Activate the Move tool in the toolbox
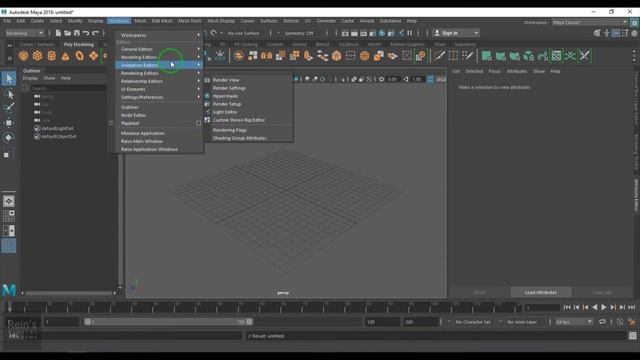Viewport: 640px width, 360px height. (x=9, y=122)
